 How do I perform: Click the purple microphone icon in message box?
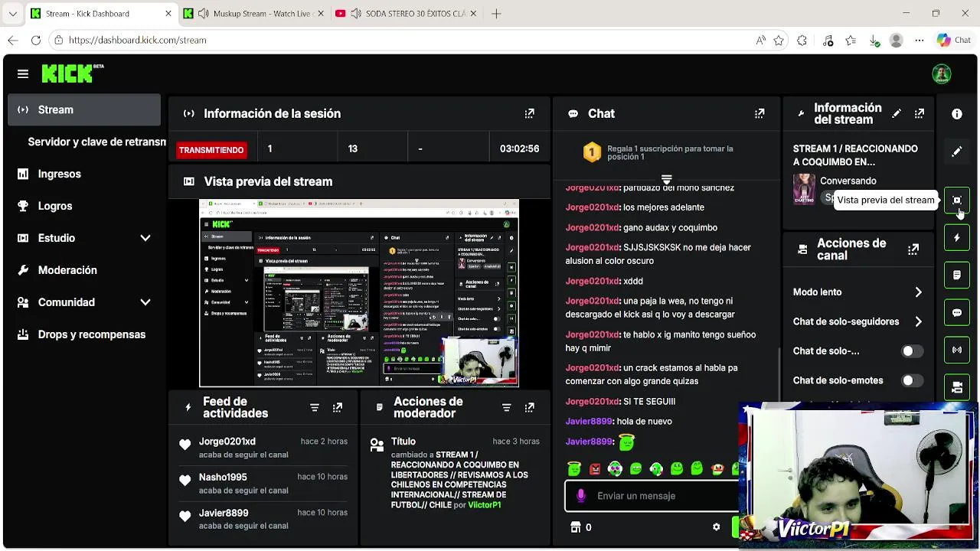tap(581, 496)
